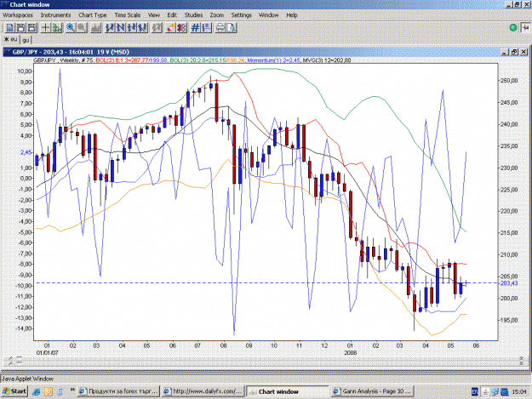Click the red X delete icon
The height and width of the screenshot is (399, 532).
click(182, 28)
